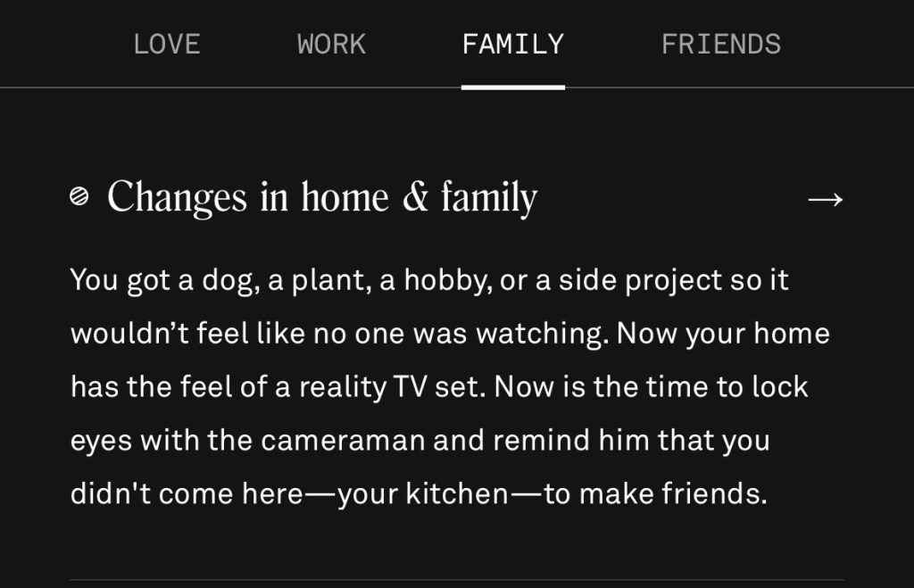Viewport: 914px width, 588px height.
Task: Click the striped circle icon beside the heading
Action: [x=79, y=197]
